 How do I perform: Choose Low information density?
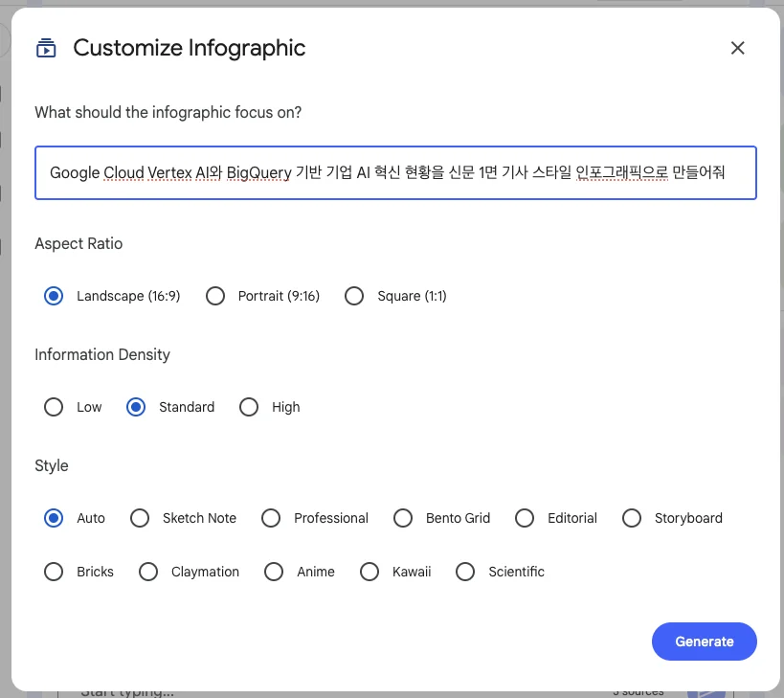pos(54,407)
